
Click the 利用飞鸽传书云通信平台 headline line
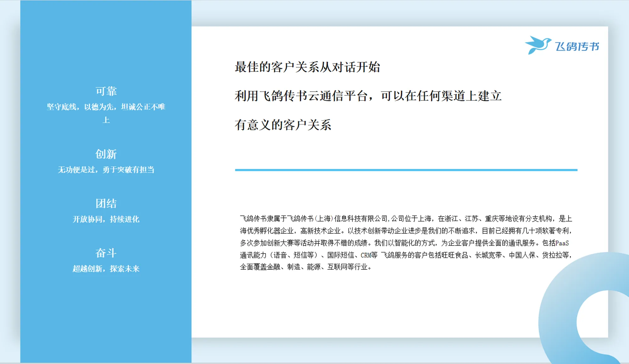point(368,96)
